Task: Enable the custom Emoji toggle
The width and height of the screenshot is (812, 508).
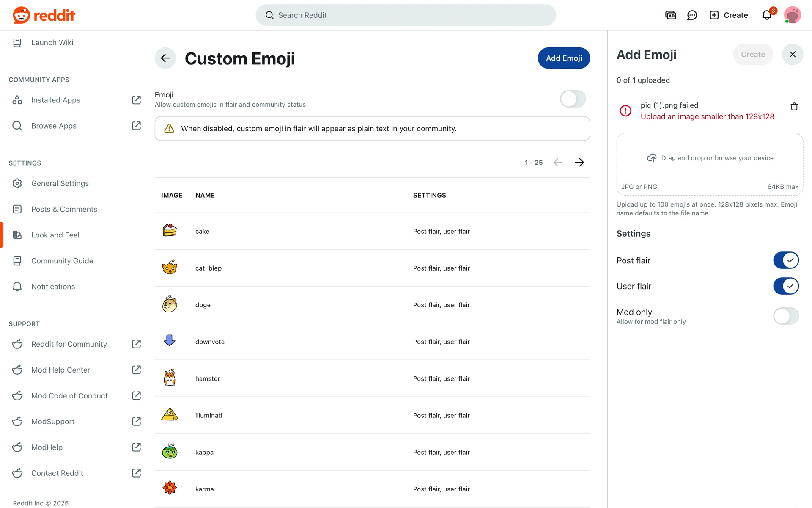Action: (573, 99)
